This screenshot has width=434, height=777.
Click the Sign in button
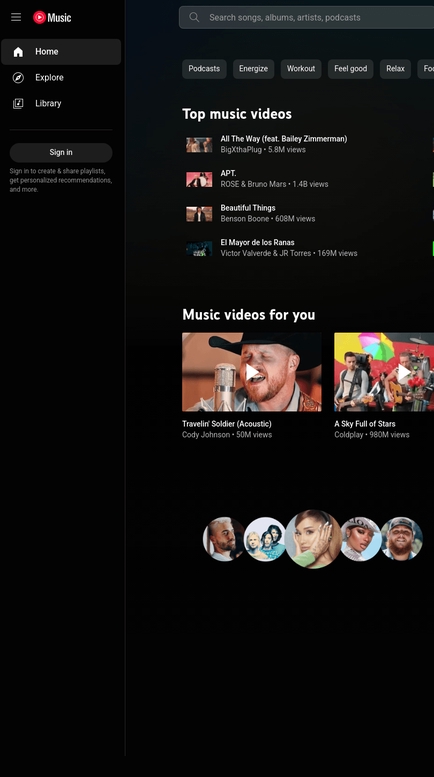tap(61, 153)
